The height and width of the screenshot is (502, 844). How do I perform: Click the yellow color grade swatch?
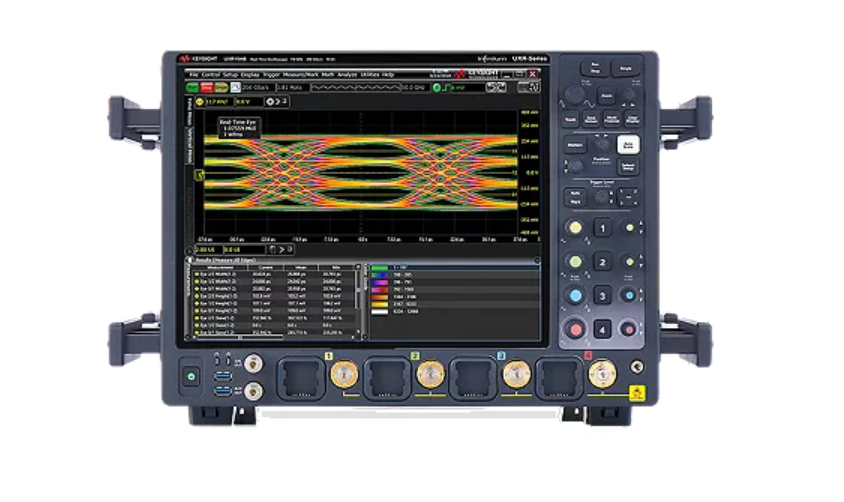pyautogui.click(x=379, y=304)
